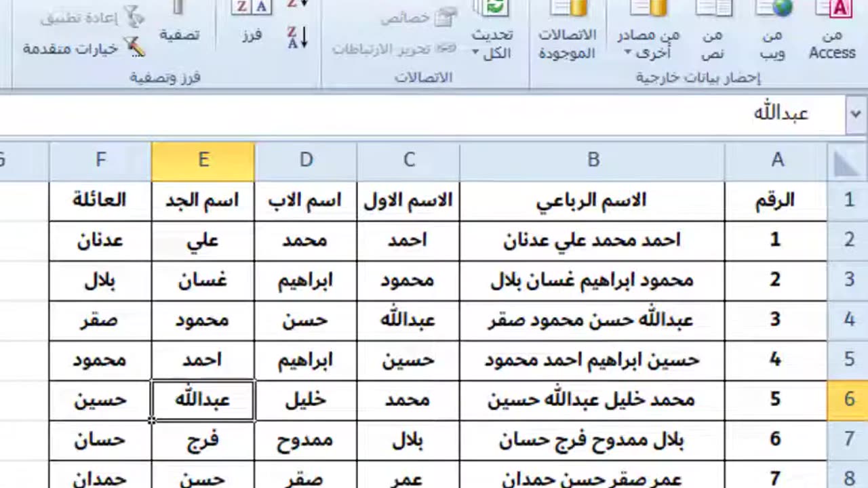
Task: Click إعادة تطبيق (Reapply) filter
Action: pyautogui.click(x=92, y=18)
